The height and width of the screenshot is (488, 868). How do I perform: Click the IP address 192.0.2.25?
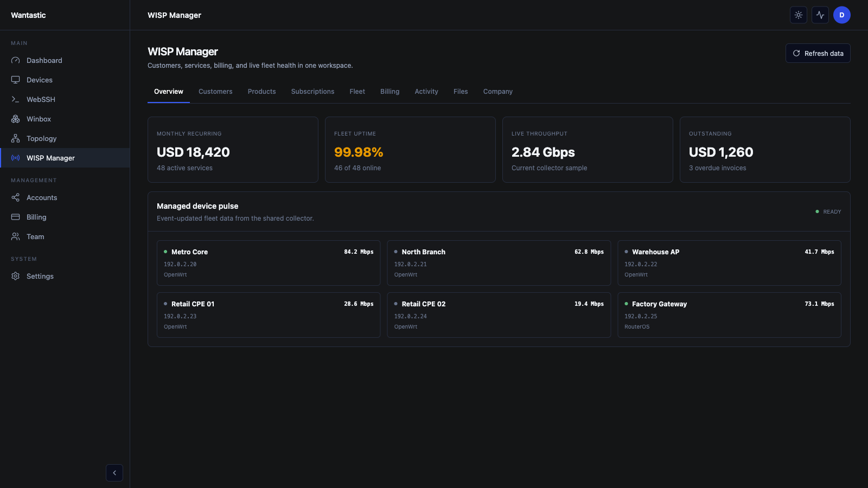[x=641, y=316]
